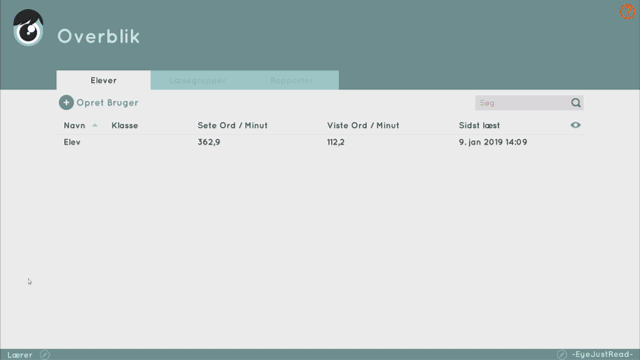Click the -EyeJustRead- label in footer
This screenshot has height=360, width=640.
tap(602, 354)
